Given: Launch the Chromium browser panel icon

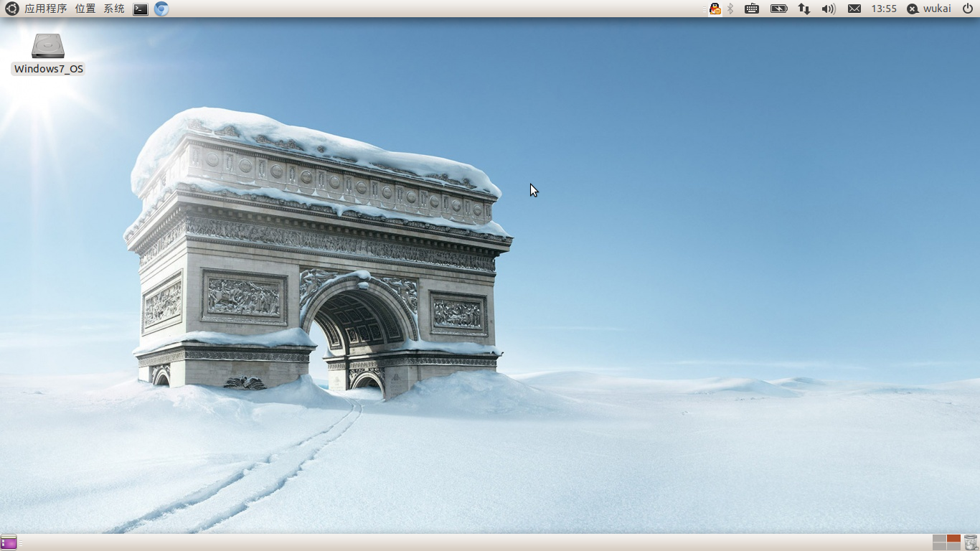Looking at the screenshot, I should tap(161, 9).
